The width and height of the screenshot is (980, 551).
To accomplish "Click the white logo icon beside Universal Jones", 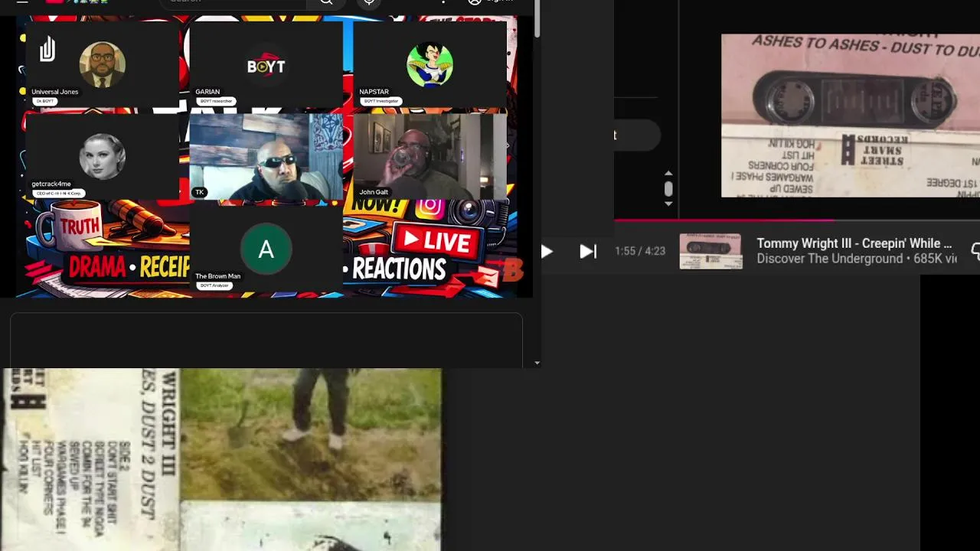I will pos(47,50).
